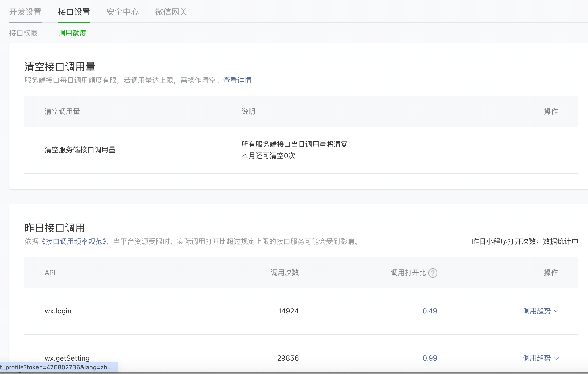Click the wx.getSetting API name
588x374 pixels.
67,358
